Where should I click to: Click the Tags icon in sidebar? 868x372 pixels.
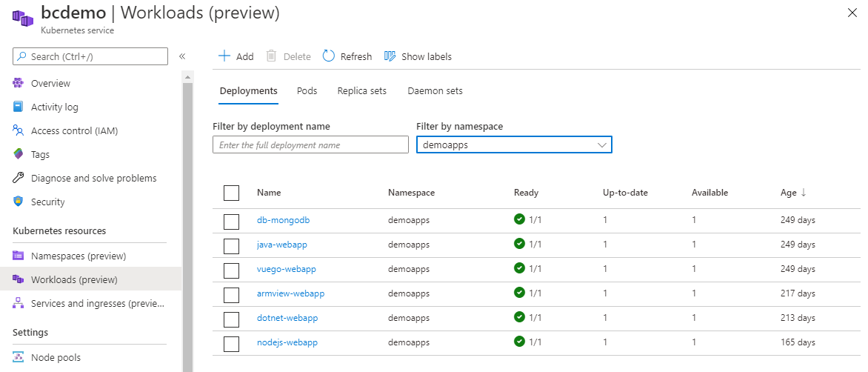[x=19, y=154]
